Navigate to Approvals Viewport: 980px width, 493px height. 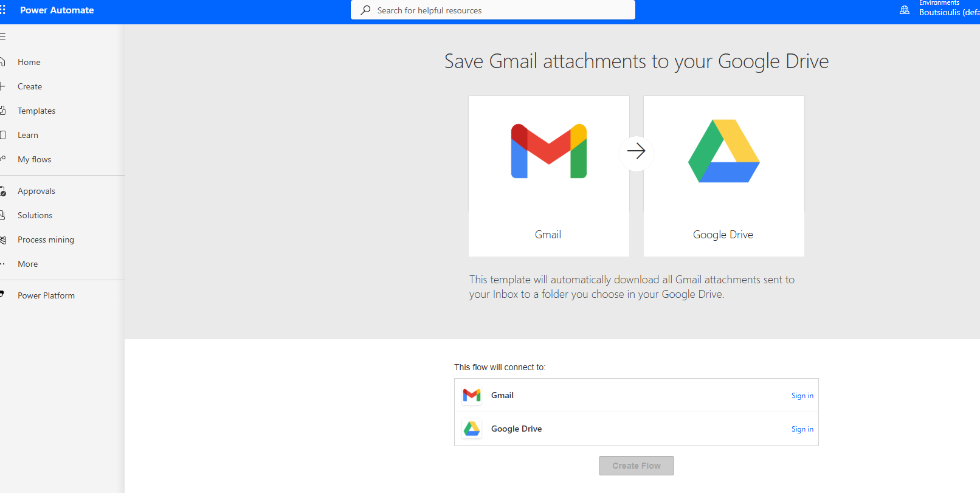[x=36, y=191]
